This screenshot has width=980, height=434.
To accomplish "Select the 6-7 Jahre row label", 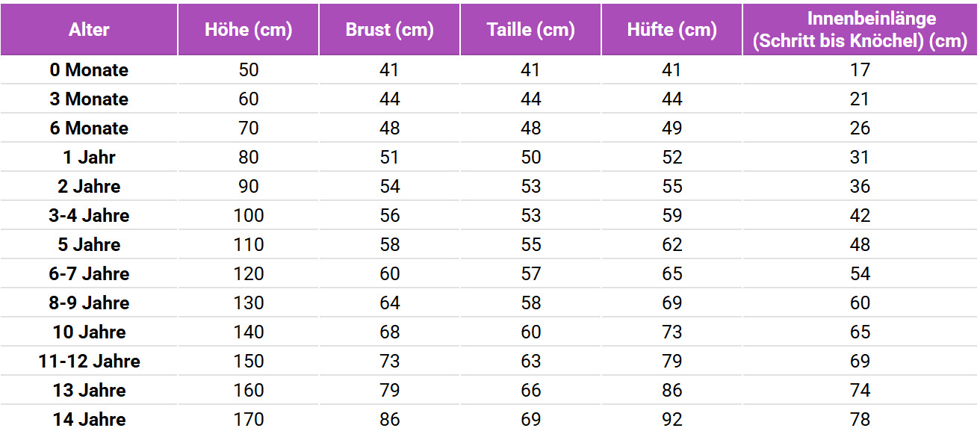I will coord(89,274).
